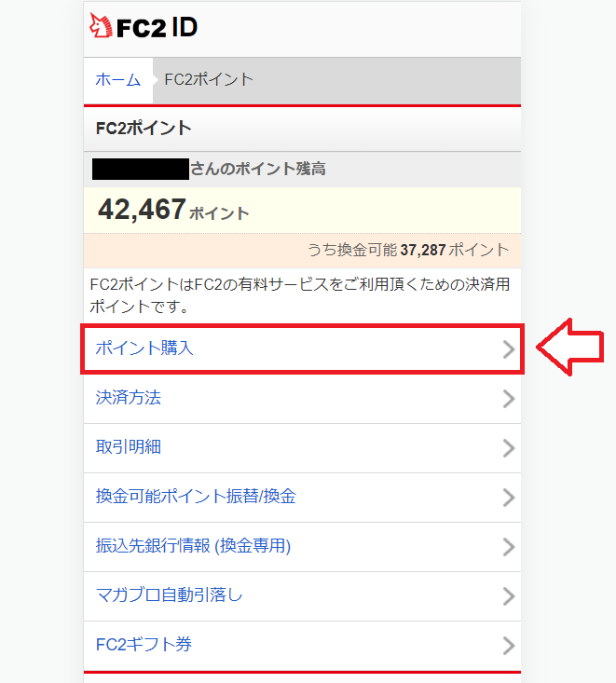Click うち換金可能 37,287 ポイント text

point(408,250)
